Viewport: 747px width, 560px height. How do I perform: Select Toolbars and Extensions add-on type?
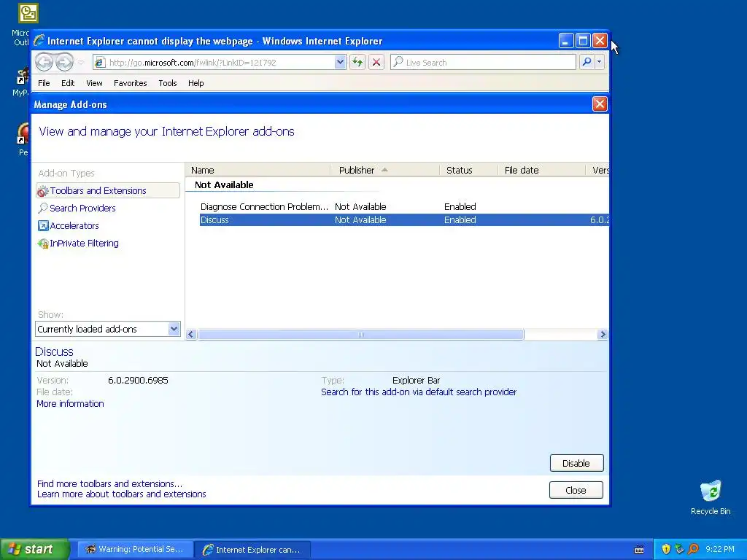pyautogui.click(x=108, y=190)
